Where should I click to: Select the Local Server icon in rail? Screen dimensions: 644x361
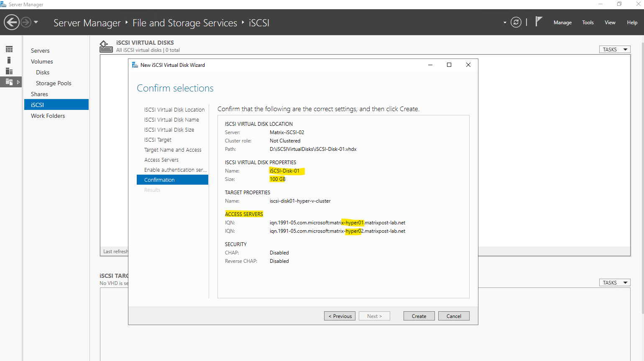point(9,60)
